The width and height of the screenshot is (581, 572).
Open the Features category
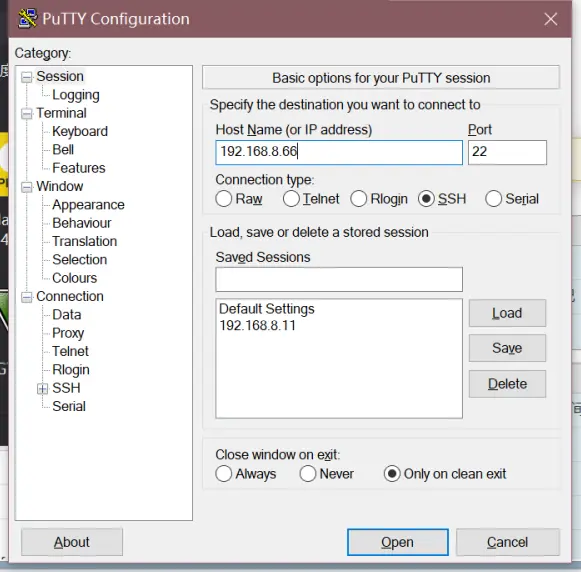79,168
